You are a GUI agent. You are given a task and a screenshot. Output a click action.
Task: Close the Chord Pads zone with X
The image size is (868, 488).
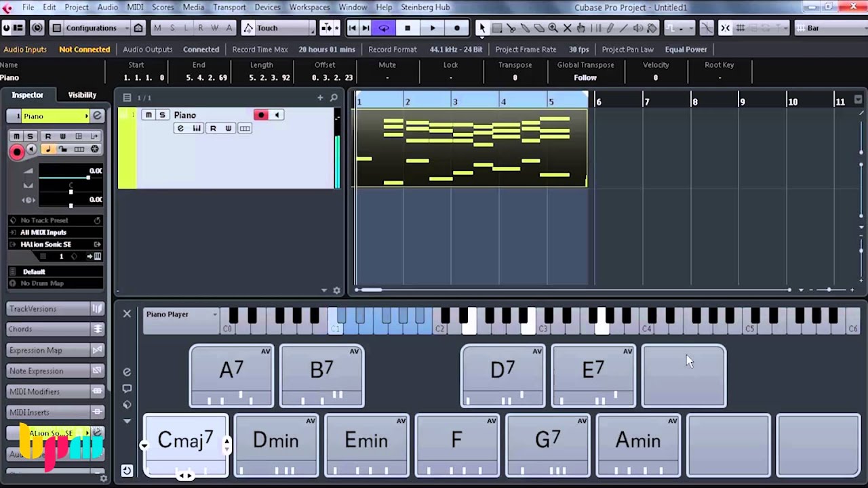(x=127, y=314)
